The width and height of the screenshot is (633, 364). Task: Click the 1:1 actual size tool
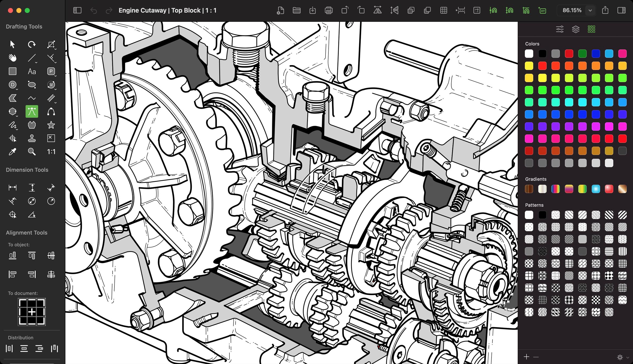51,152
